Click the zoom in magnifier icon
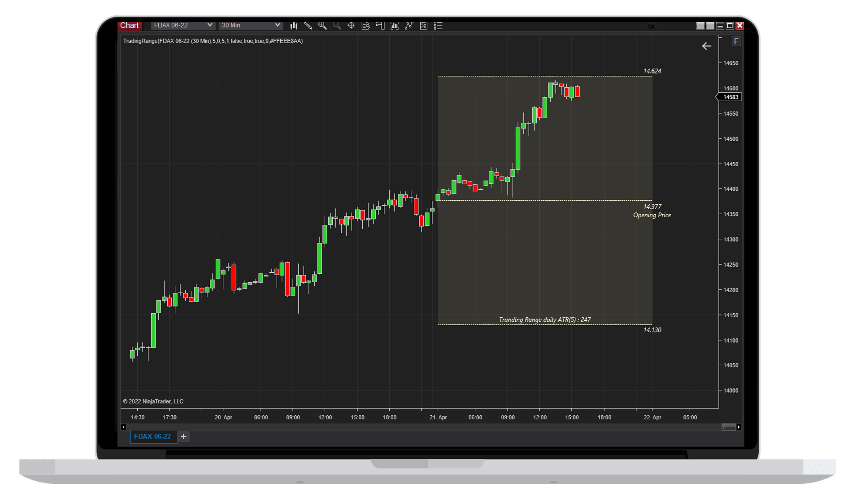The height and width of the screenshot is (504, 852). (x=322, y=26)
